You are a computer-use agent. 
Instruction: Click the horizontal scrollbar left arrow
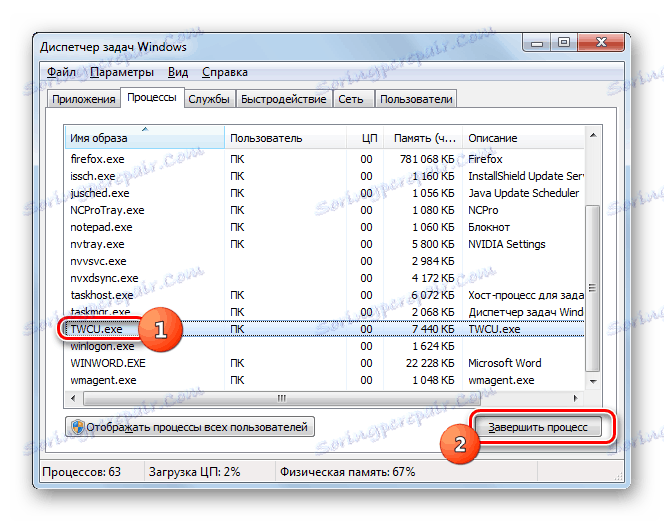pyautogui.click(x=73, y=398)
